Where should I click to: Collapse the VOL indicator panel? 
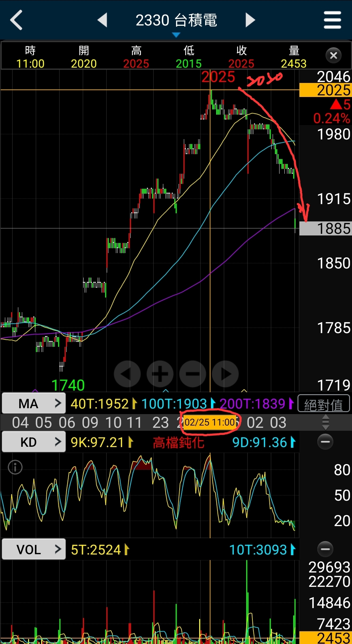point(325,549)
